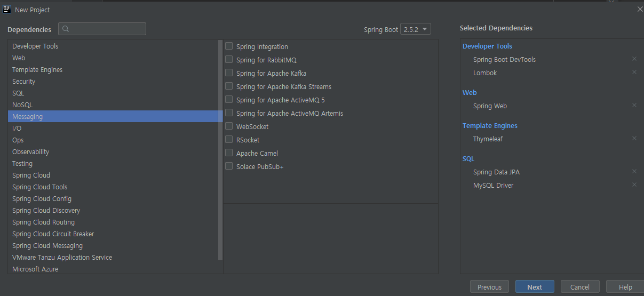Select MySQL Driver in selected list

[x=493, y=185]
